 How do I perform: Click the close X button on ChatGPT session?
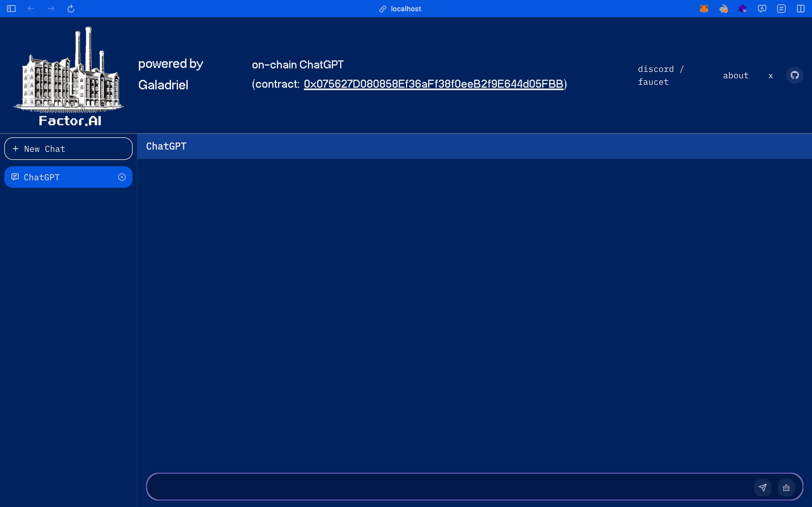tap(122, 177)
